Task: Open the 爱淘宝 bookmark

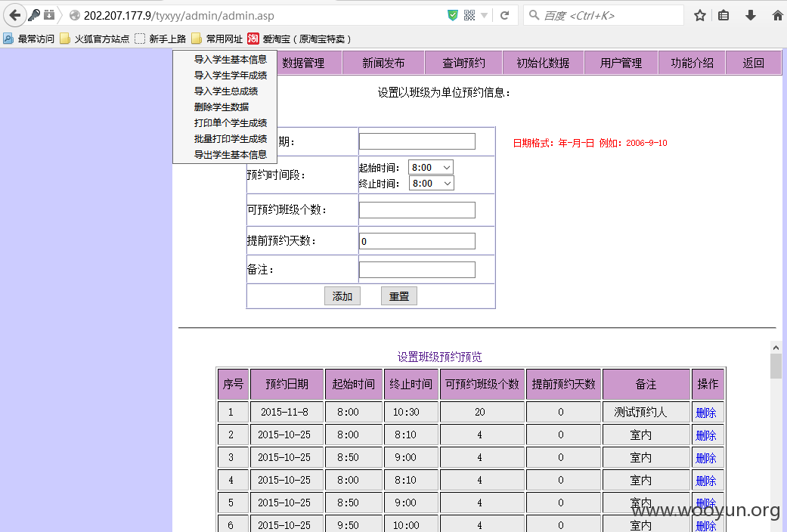Action: pyautogui.click(x=299, y=39)
